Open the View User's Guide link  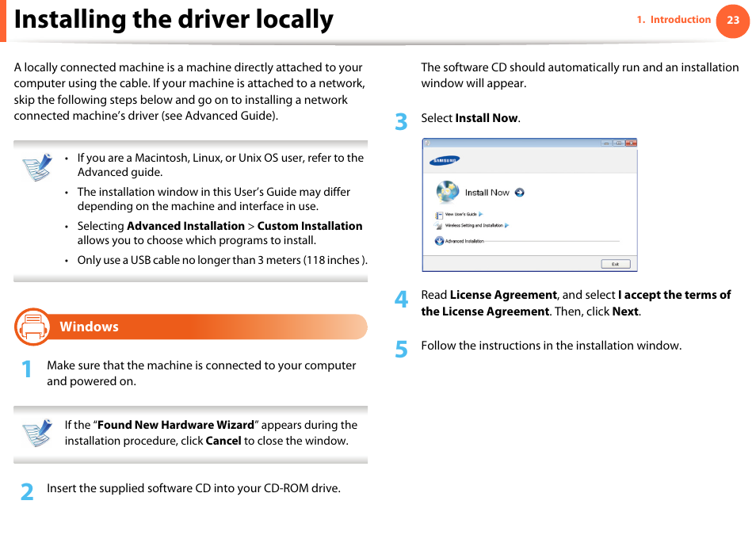pyautogui.click(x=461, y=214)
